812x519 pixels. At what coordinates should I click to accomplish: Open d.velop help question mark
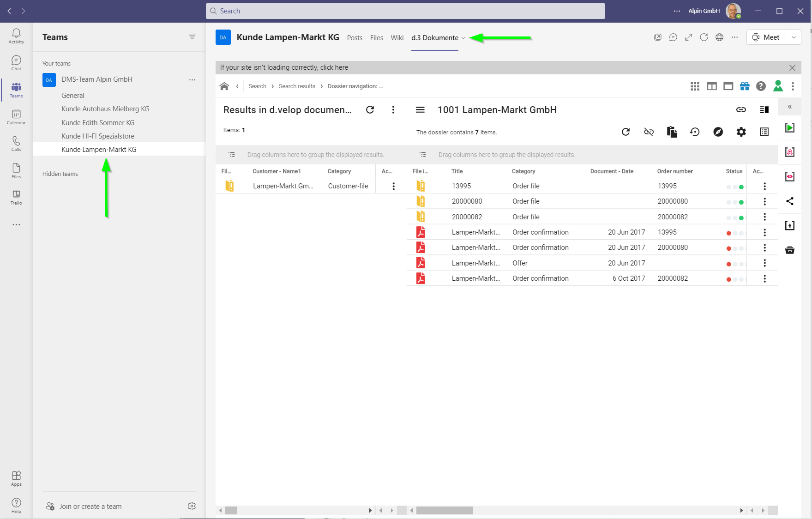(761, 86)
